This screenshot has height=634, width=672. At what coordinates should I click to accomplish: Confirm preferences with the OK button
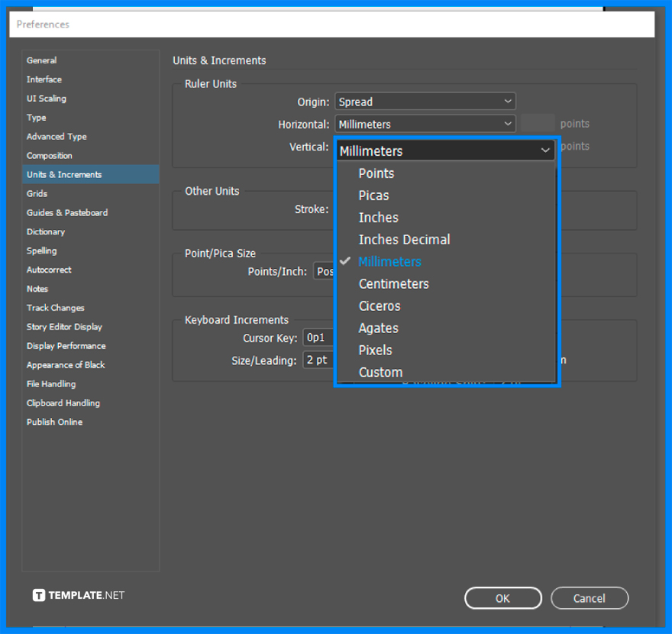[x=502, y=598]
